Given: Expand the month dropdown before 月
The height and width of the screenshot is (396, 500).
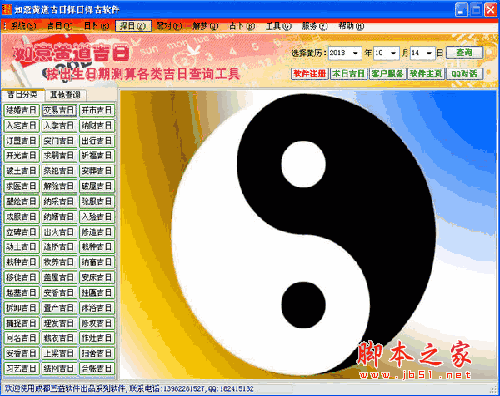Looking at the screenshot, I should coord(394,53).
